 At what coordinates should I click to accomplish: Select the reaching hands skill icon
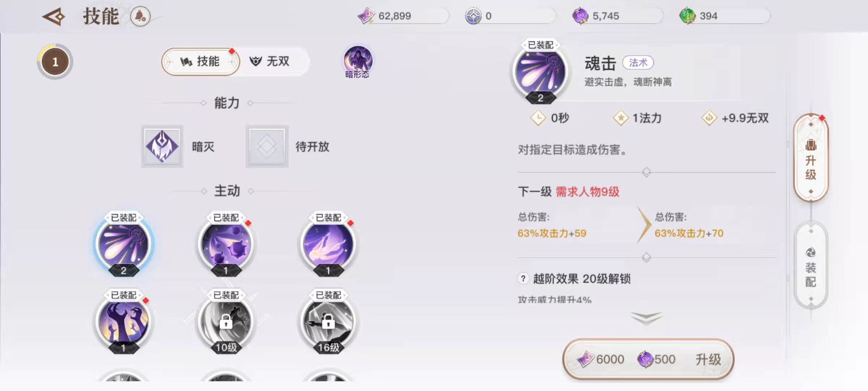point(124,322)
